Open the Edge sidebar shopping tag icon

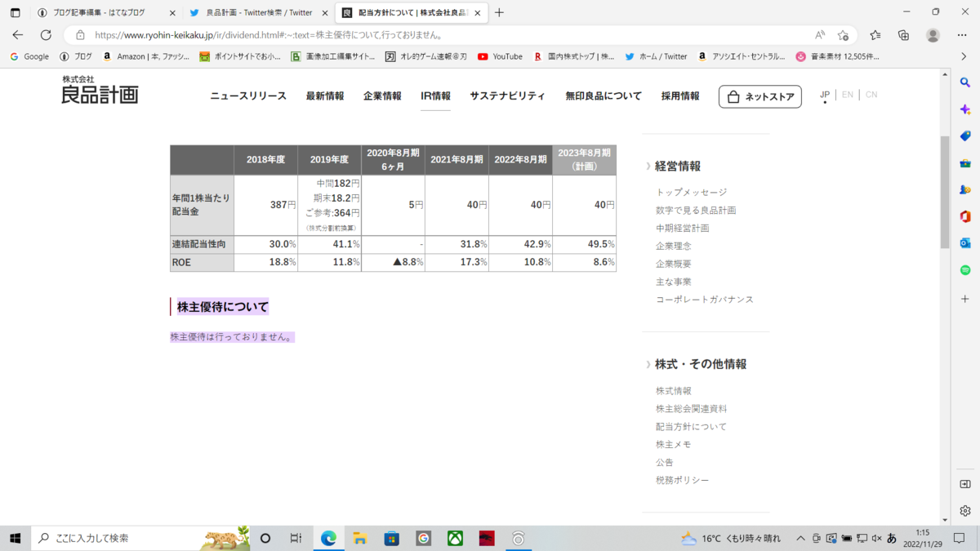pos(965,136)
